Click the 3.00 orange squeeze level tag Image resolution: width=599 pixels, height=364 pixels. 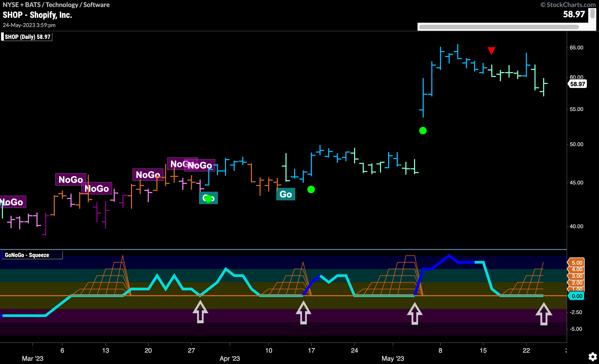tap(576, 276)
